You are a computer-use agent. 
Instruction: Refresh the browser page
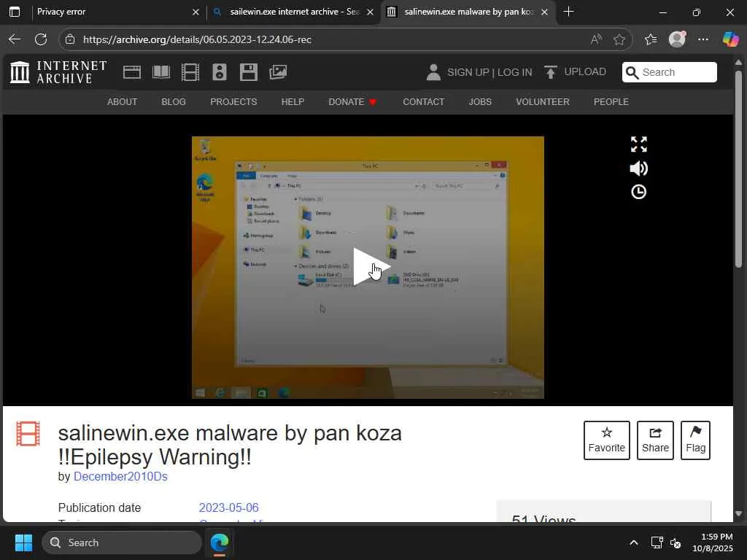[41, 39]
